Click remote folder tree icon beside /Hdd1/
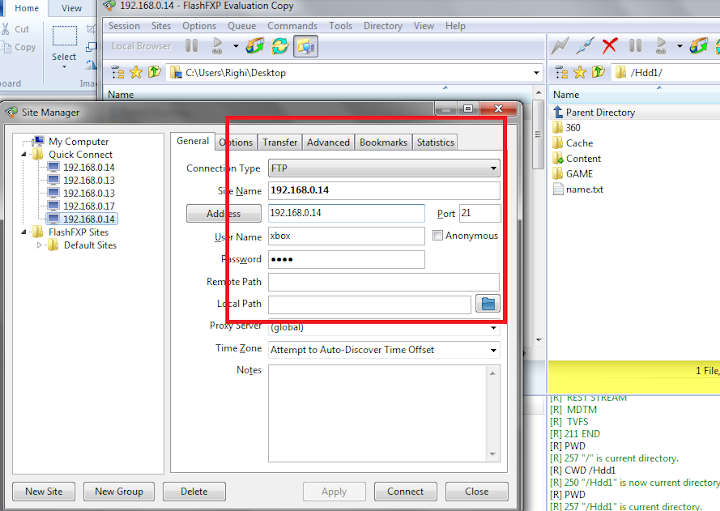The width and height of the screenshot is (720, 511). pos(562,73)
